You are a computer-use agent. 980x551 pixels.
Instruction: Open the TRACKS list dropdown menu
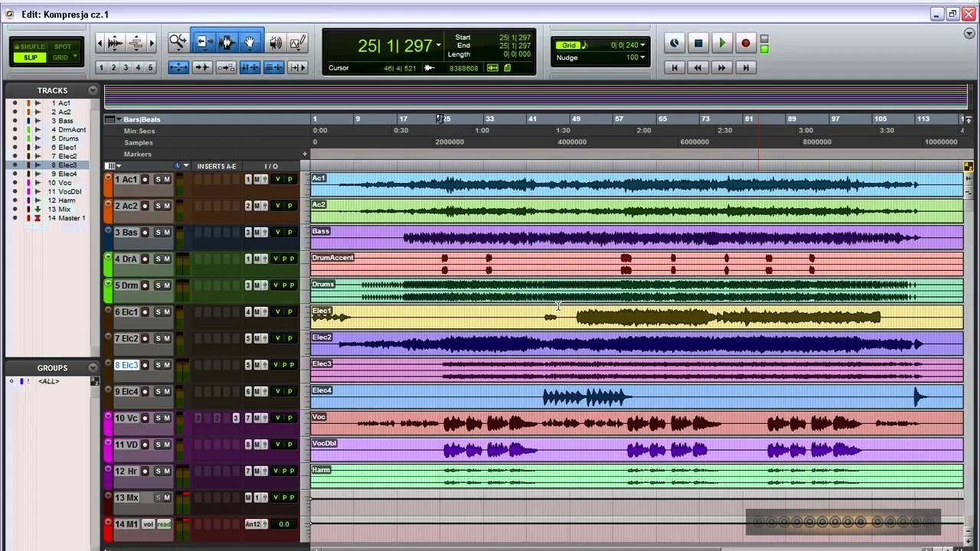pyautogui.click(x=93, y=90)
